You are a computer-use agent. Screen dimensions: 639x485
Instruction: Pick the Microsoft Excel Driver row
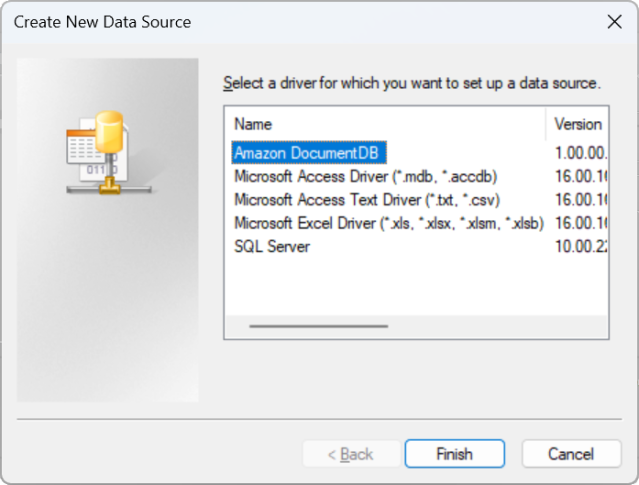[388, 222]
